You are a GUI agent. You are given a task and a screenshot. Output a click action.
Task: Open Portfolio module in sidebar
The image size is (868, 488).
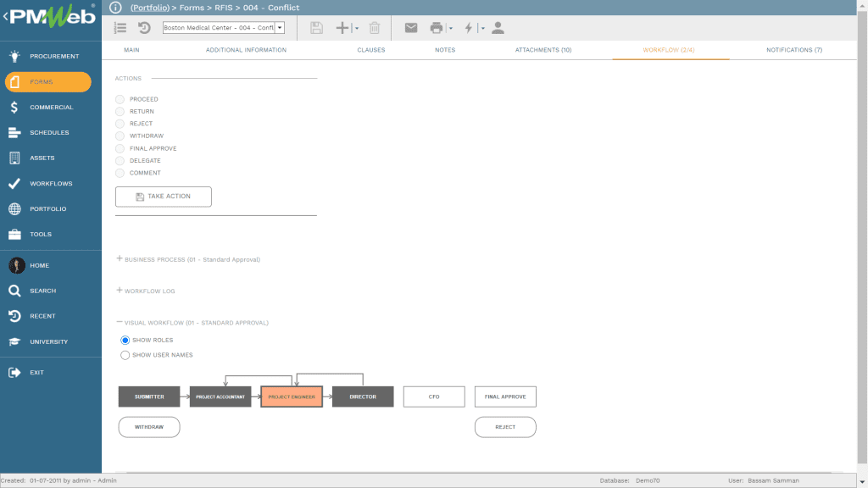[x=51, y=208]
